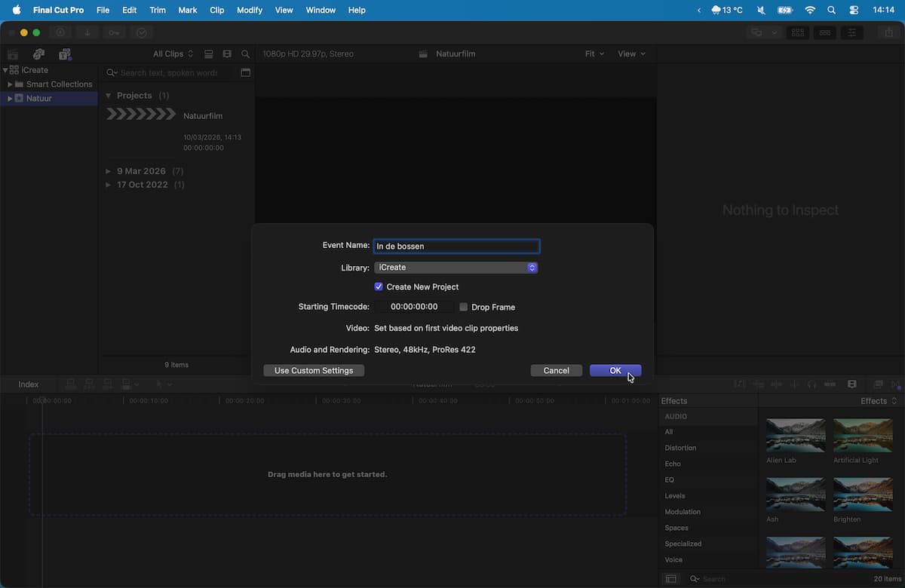Select the Specialized effects category

pyautogui.click(x=683, y=544)
